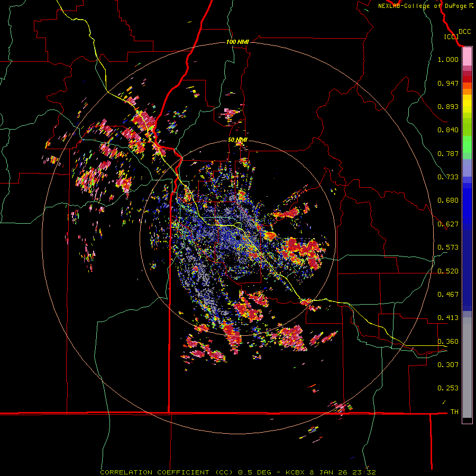The image size is (476, 476).
Task: Click the DCC label above the color scale
Action: [465, 32]
